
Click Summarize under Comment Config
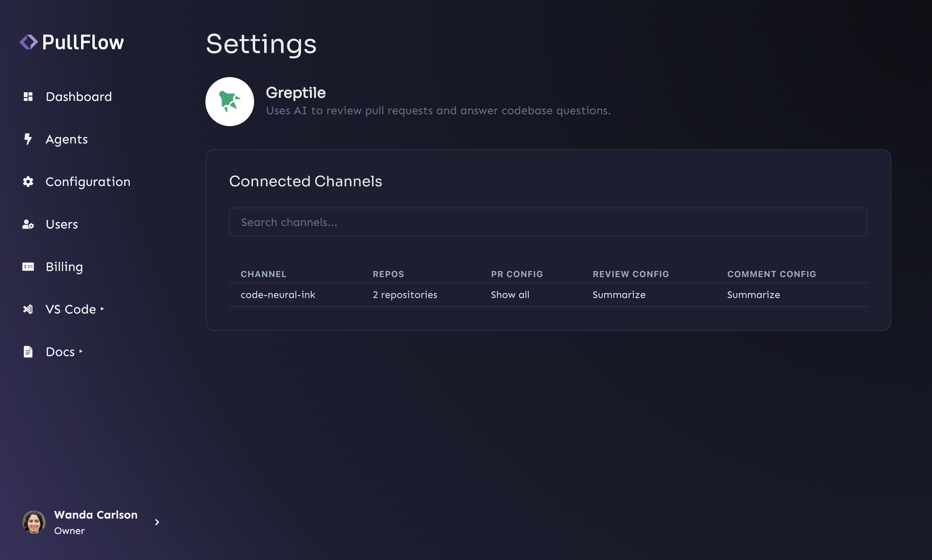(x=754, y=295)
